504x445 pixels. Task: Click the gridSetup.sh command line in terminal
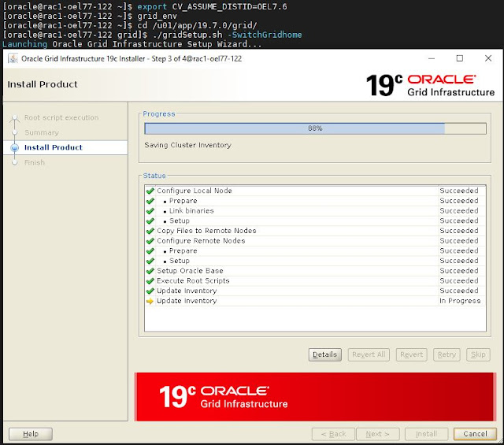pyautogui.click(x=152, y=35)
